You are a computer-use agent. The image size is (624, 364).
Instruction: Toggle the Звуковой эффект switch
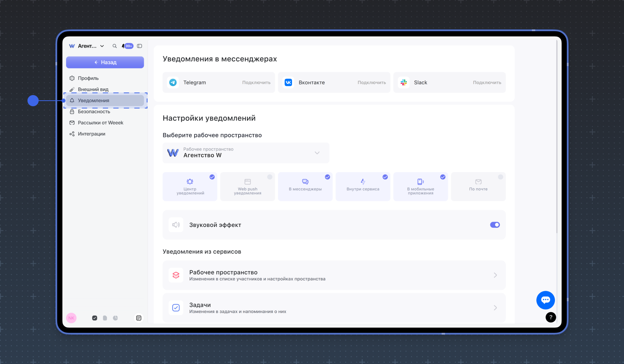pyautogui.click(x=495, y=225)
